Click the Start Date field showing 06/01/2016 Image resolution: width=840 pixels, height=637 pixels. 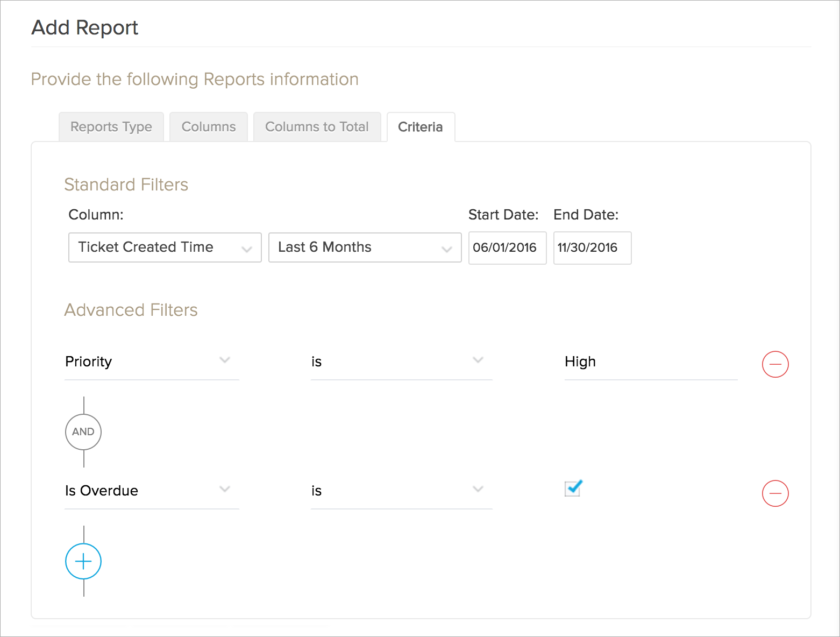point(507,247)
